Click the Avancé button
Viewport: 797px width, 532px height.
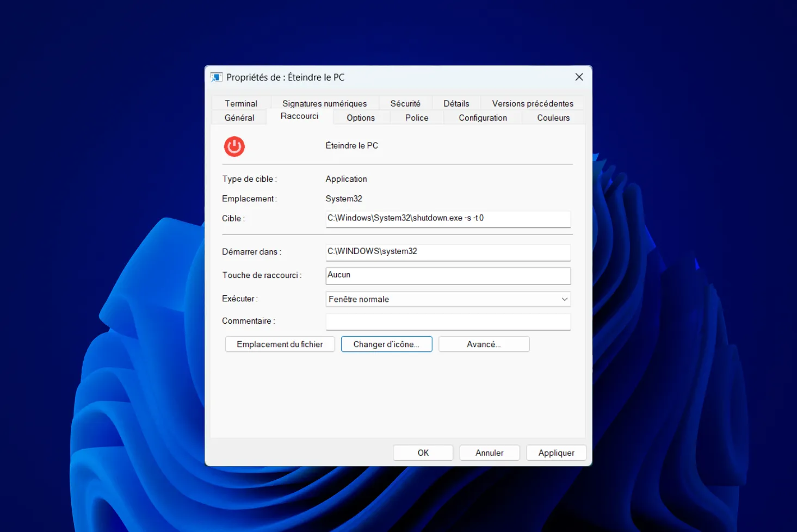[x=483, y=344]
